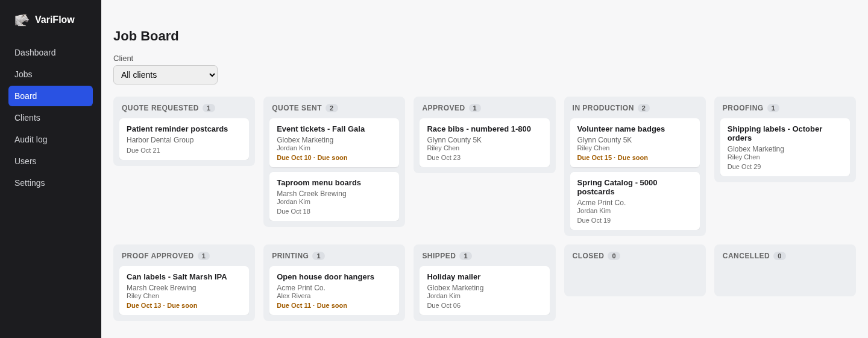This screenshot has width=868, height=338.
Task: Click the Quote Sent column header
Action: (297, 108)
